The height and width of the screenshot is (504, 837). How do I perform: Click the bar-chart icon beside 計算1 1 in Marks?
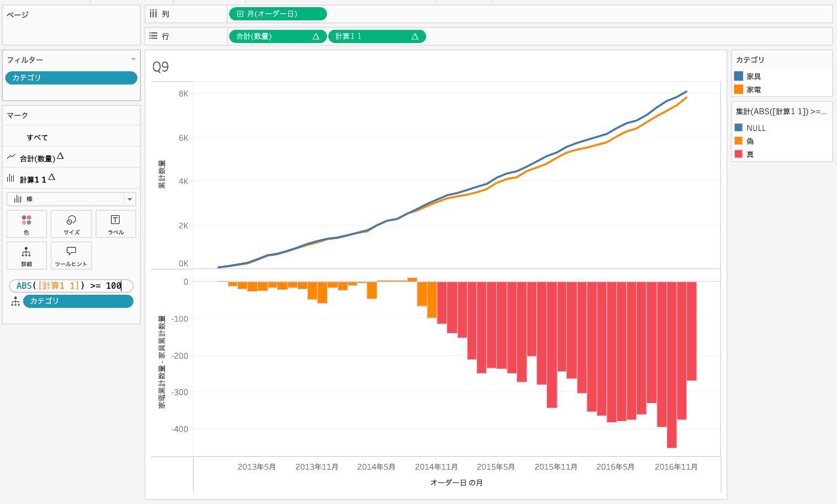[11, 178]
